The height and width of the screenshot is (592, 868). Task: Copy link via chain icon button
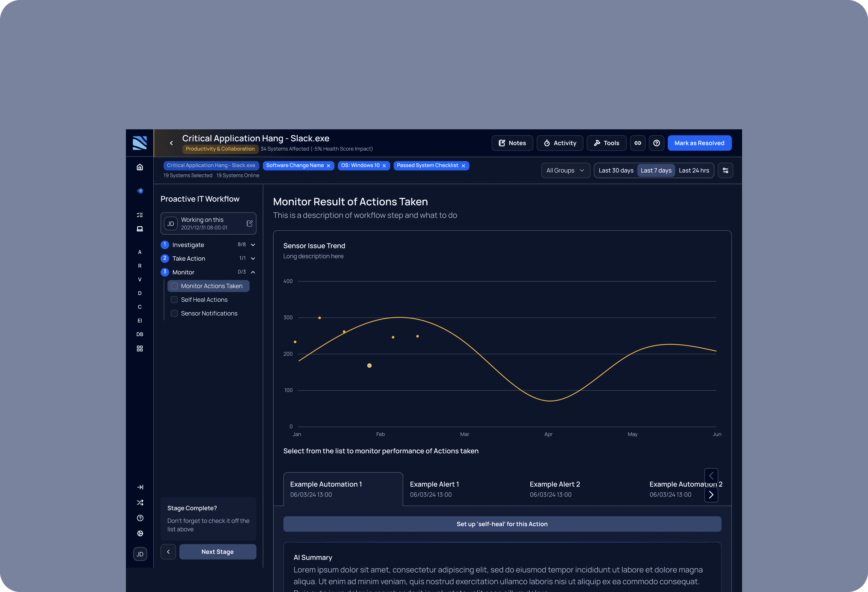(x=637, y=143)
